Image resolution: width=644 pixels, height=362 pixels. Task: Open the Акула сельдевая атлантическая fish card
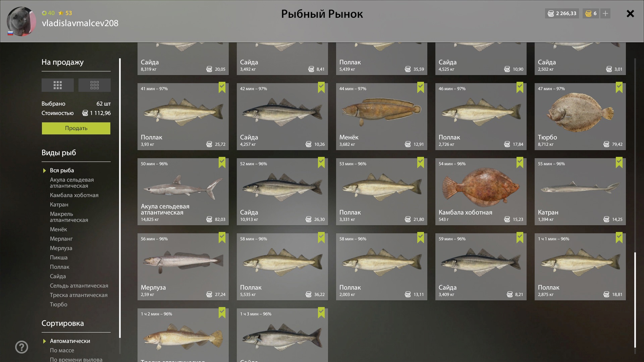tap(183, 192)
